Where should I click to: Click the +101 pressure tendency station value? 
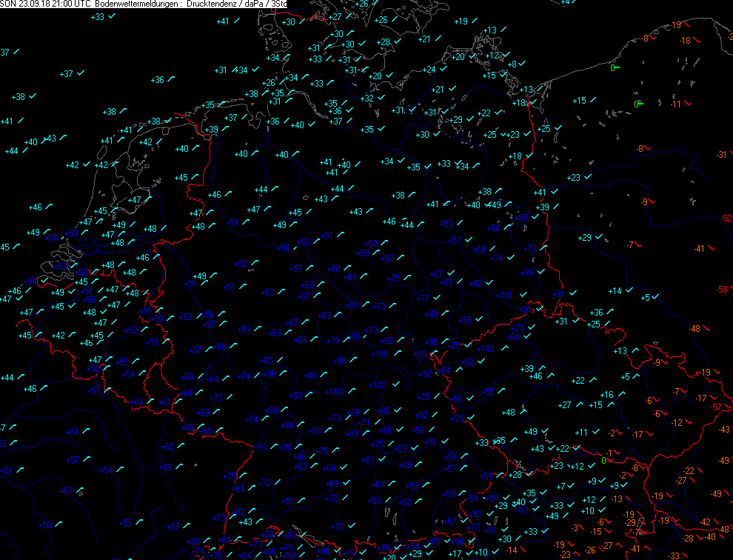tap(504, 296)
